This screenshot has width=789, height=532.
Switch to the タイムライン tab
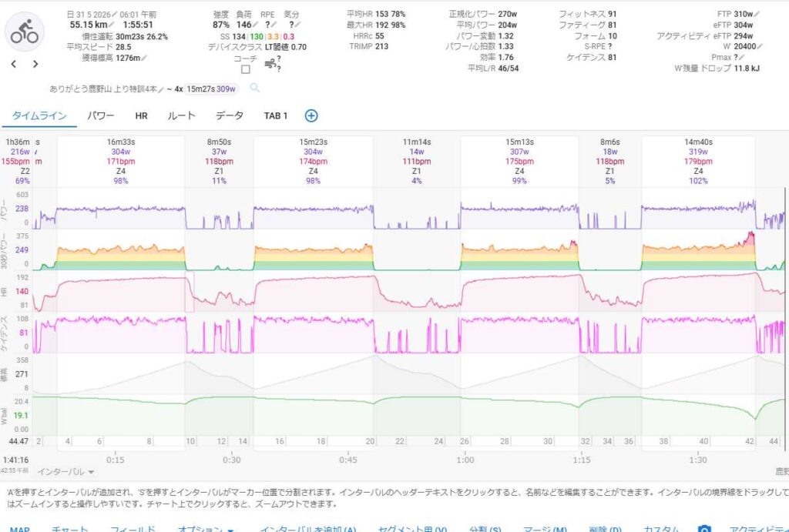(39, 115)
